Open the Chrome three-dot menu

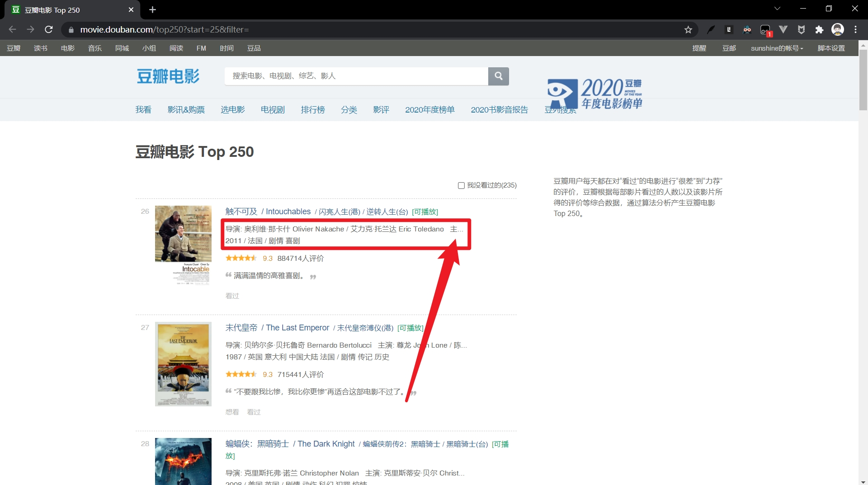tap(855, 30)
